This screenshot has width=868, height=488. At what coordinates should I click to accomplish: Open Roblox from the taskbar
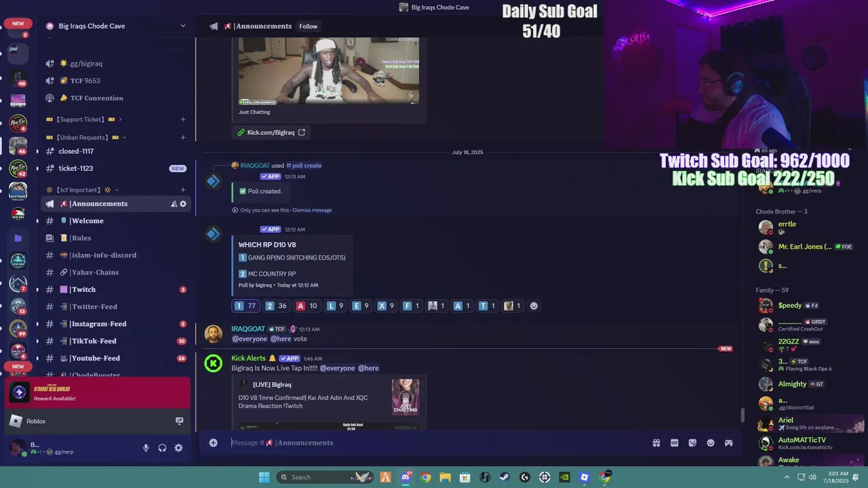tap(584, 477)
